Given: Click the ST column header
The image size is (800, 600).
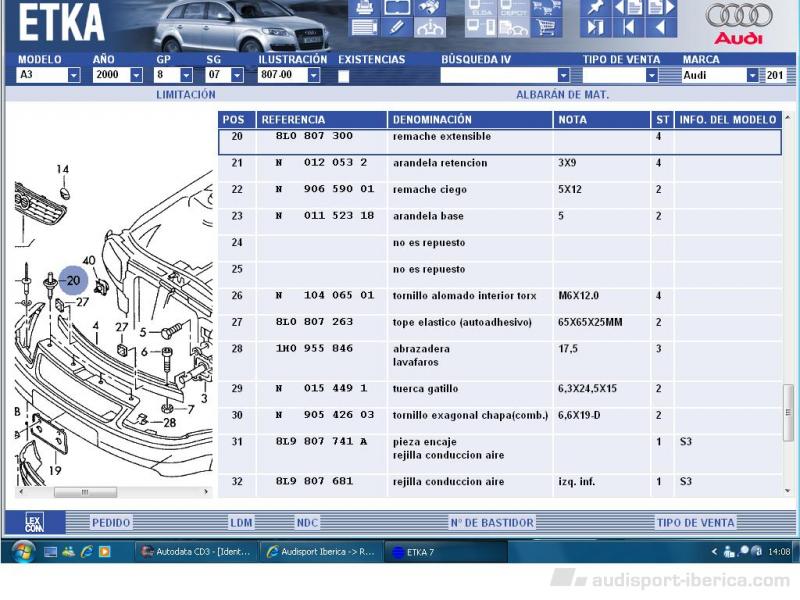Looking at the screenshot, I should [662, 119].
